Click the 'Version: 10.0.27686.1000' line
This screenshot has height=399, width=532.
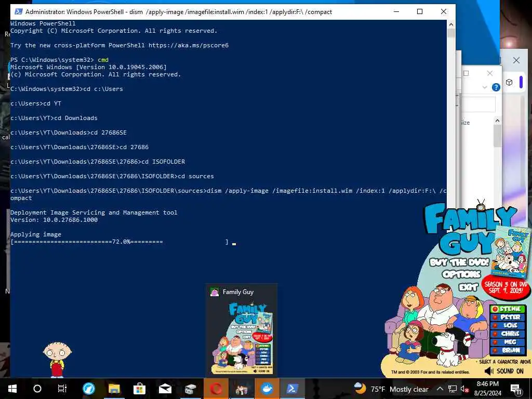(54, 220)
